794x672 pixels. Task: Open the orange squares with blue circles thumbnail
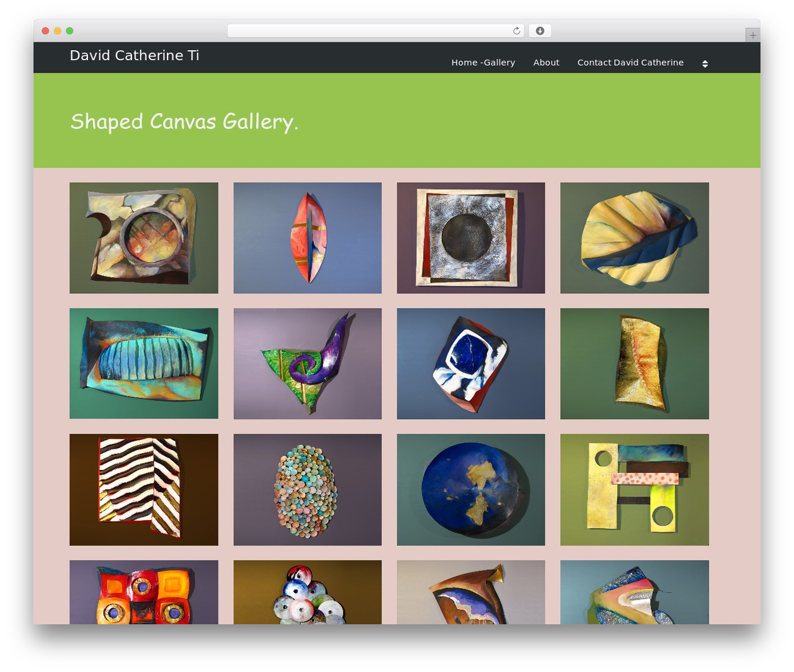click(144, 592)
